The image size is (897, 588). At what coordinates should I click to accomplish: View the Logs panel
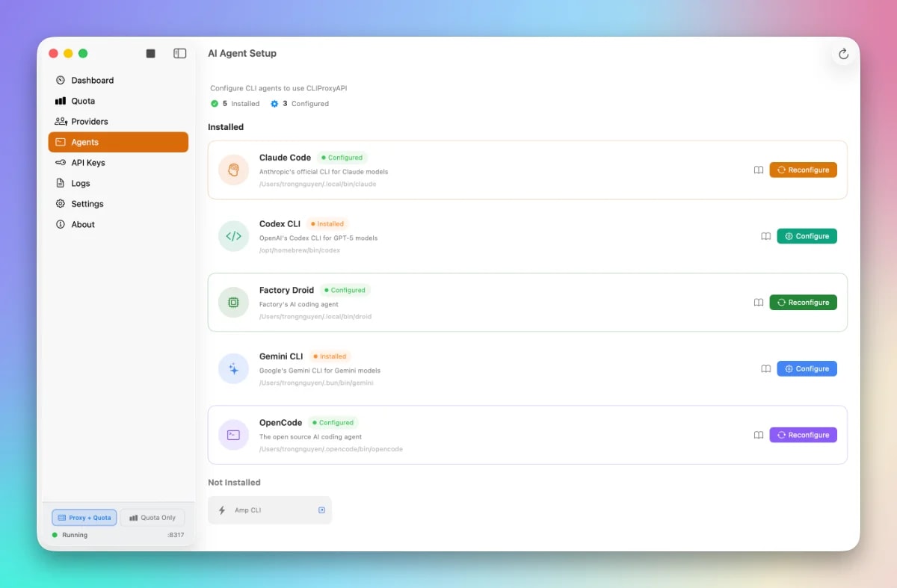[x=80, y=183]
